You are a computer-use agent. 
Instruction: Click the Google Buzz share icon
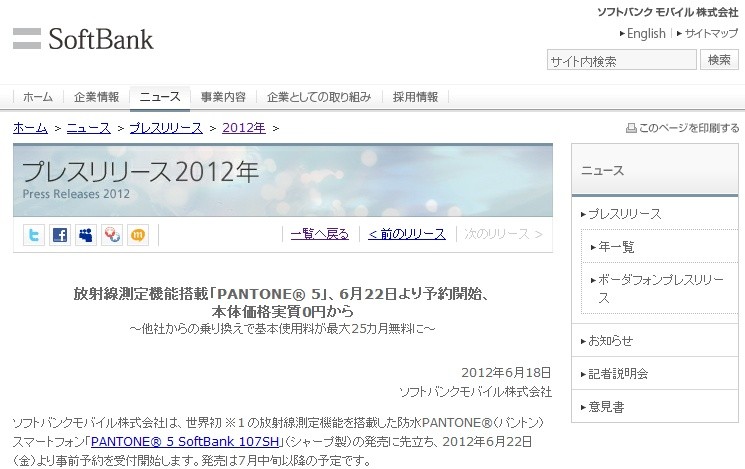point(112,235)
